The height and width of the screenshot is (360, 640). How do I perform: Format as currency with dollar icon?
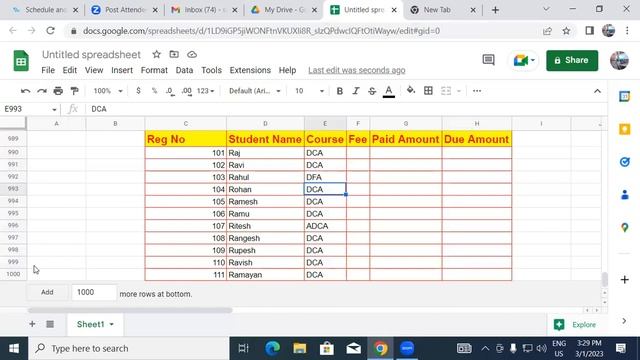click(x=138, y=91)
